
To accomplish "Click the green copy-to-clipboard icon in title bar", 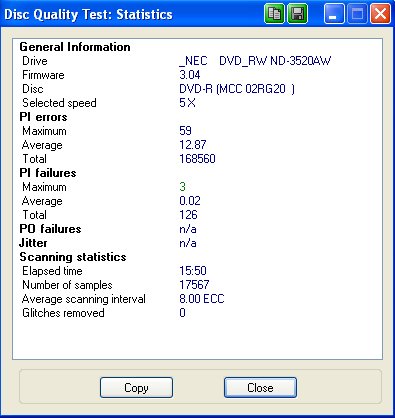I will point(274,14).
